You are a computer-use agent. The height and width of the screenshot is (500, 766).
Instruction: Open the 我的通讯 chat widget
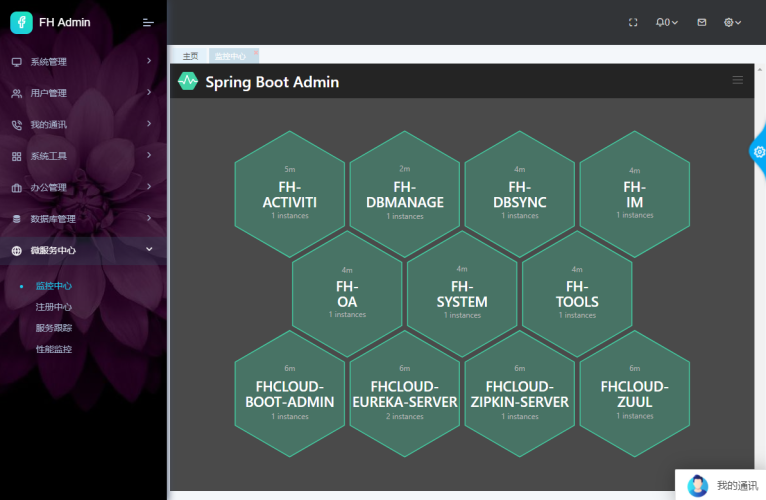coord(720,486)
